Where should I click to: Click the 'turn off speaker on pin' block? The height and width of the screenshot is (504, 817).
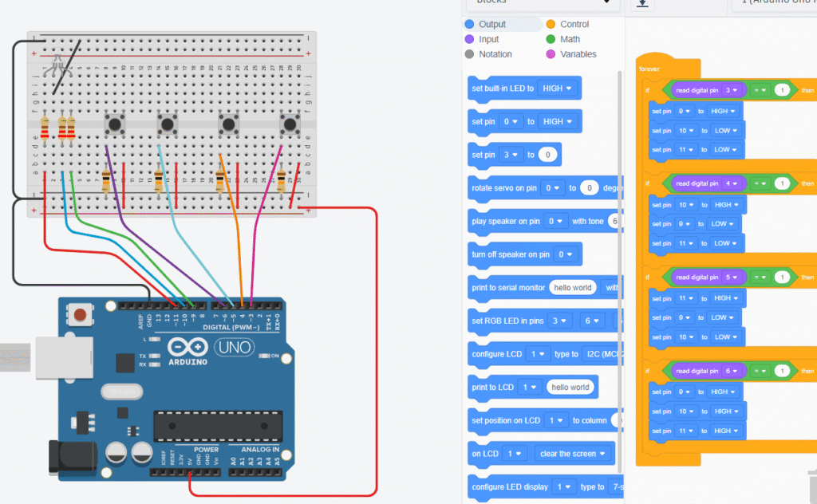[x=511, y=254]
